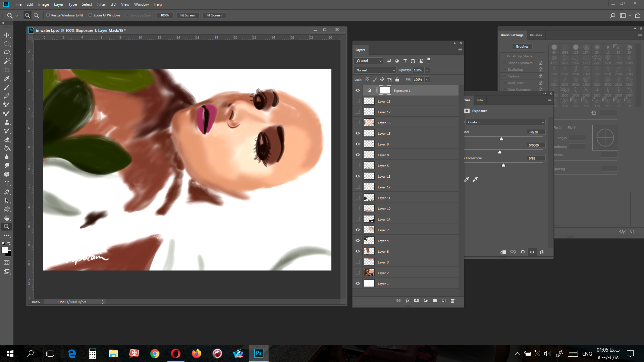This screenshot has width=644, height=362.
Task: Open Fill slider dropdown arrow
Action: 427,79
